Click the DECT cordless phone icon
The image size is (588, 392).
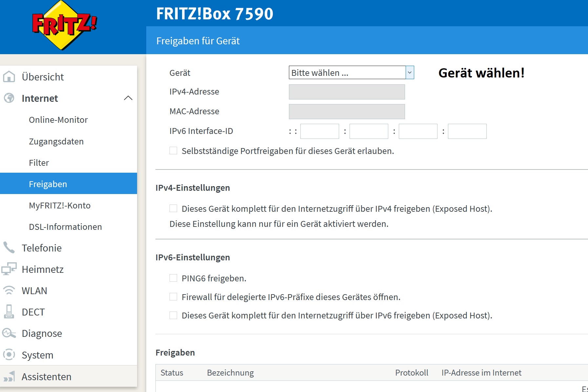9,312
